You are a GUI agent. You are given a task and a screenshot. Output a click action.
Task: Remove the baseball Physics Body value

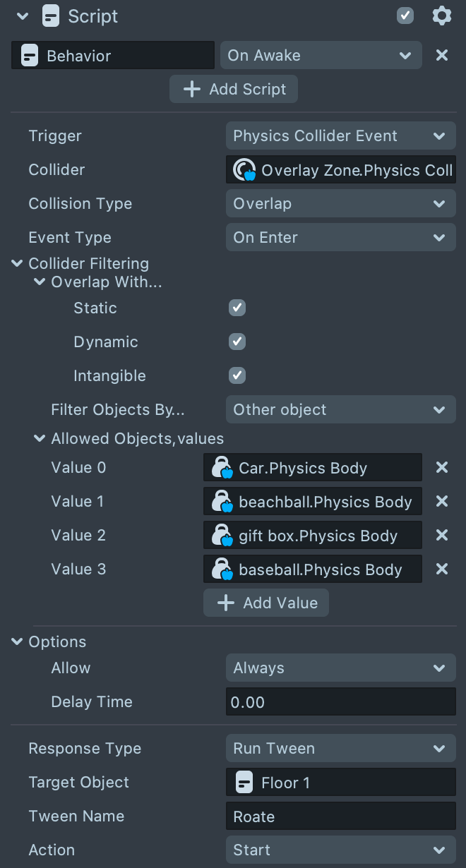click(x=442, y=569)
